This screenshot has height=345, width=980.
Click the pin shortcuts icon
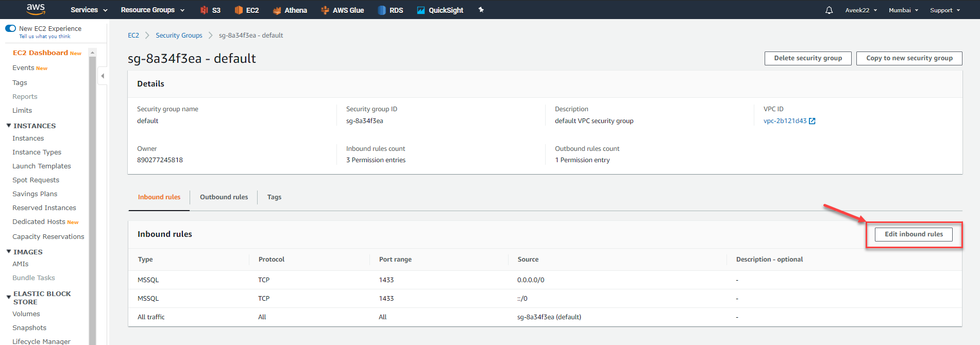pyautogui.click(x=481, y=10)
